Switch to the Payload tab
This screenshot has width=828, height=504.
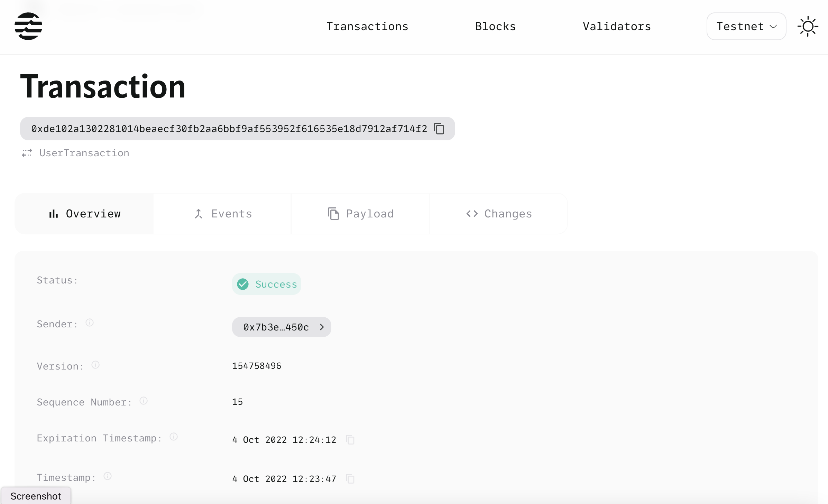(360, 214)
